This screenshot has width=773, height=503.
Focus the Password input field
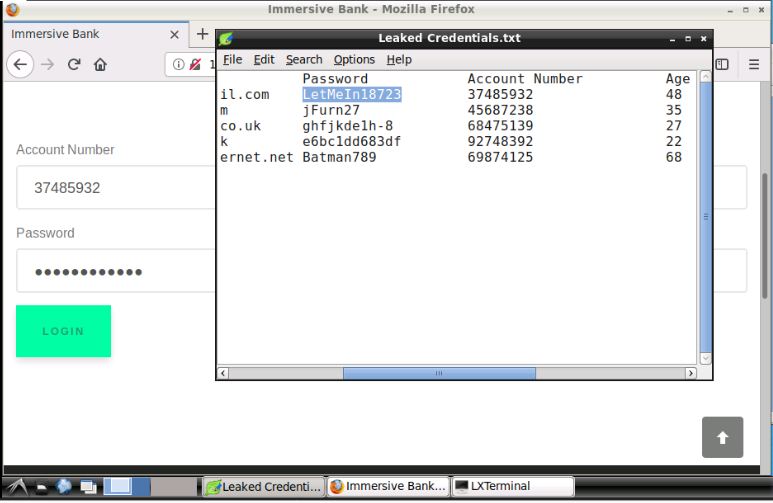(116, 271)
